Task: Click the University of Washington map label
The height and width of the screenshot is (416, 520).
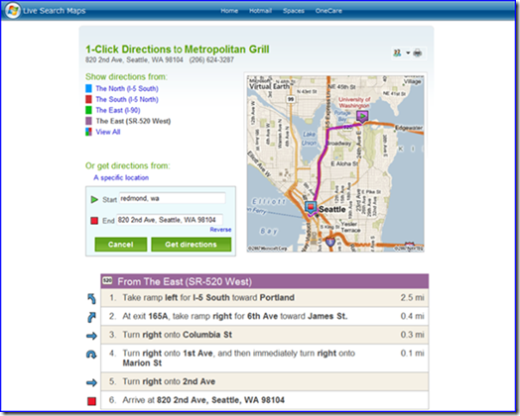Action: 354,102
